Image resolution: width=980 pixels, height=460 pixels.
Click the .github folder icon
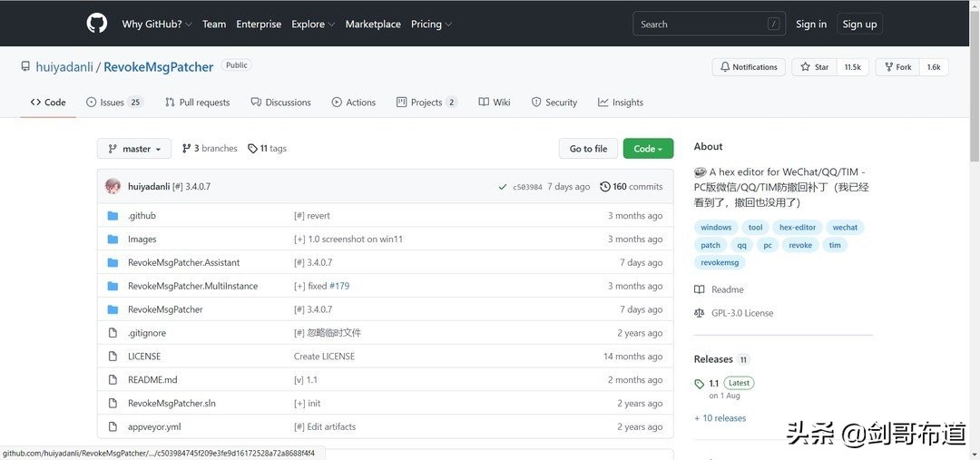pos(113,216)
